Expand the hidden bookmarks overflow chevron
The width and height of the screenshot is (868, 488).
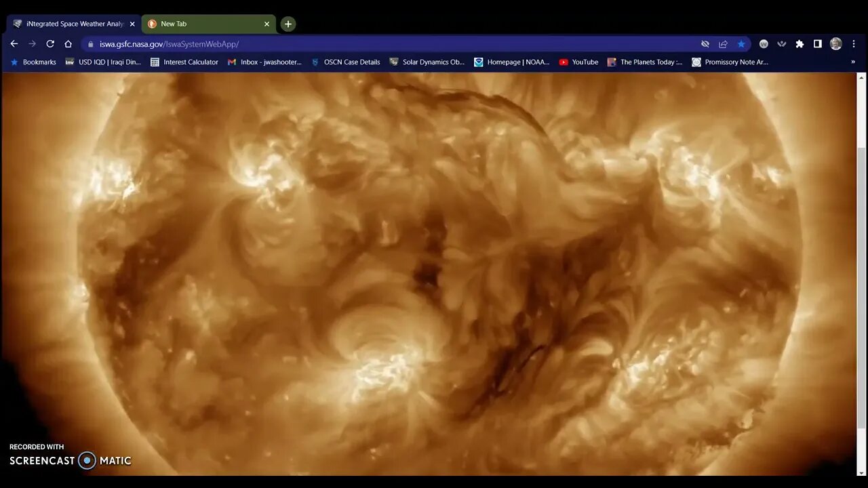coord(853,62)
